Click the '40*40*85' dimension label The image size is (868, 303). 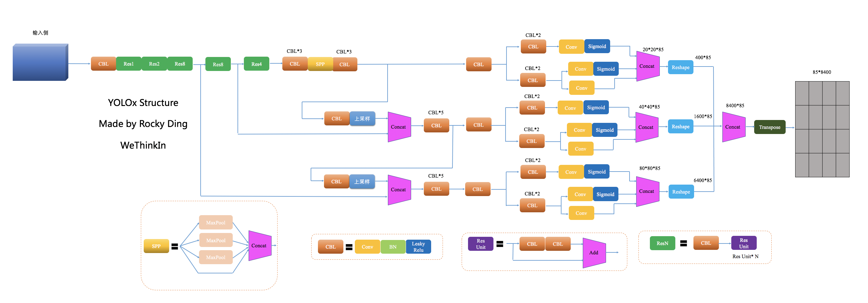click(x=649, y=107)
